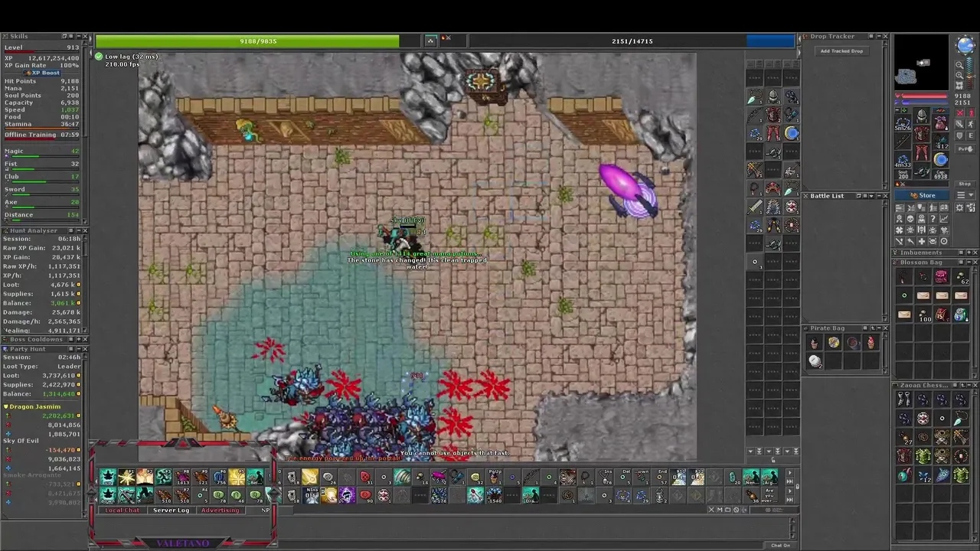The image size is (980, 551).
Task: Click the Bel... spell action slot
Action: (x=255, y=477)
